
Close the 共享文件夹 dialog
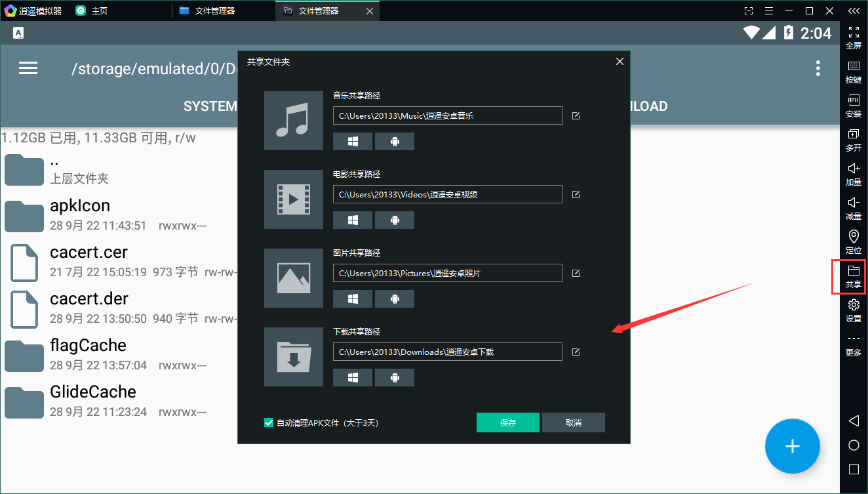click(x=620, y=61)
